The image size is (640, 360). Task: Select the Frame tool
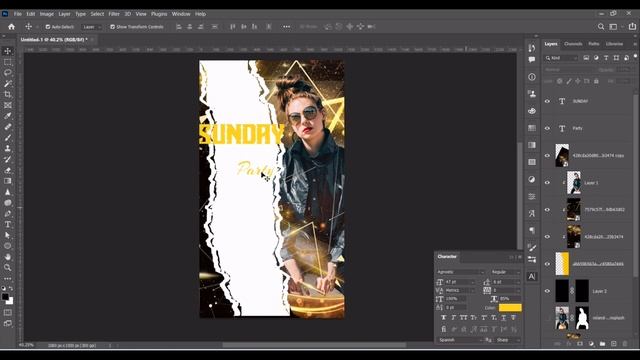(x=8, y=105)
